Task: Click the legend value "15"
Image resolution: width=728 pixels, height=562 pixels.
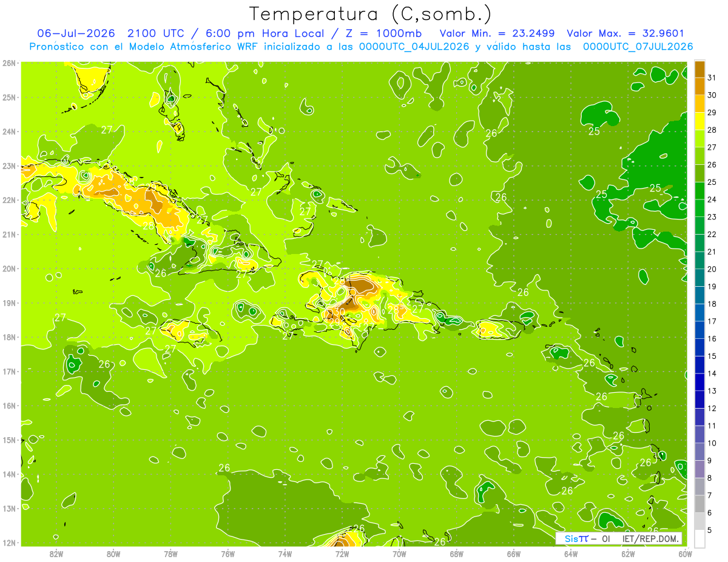Action: pyautogui.click(x=712, y=356)
